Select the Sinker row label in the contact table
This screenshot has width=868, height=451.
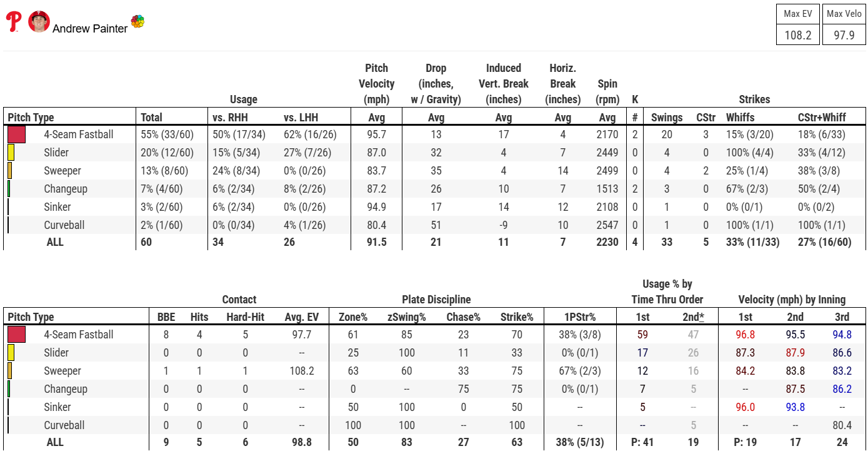tap(57, 407)
